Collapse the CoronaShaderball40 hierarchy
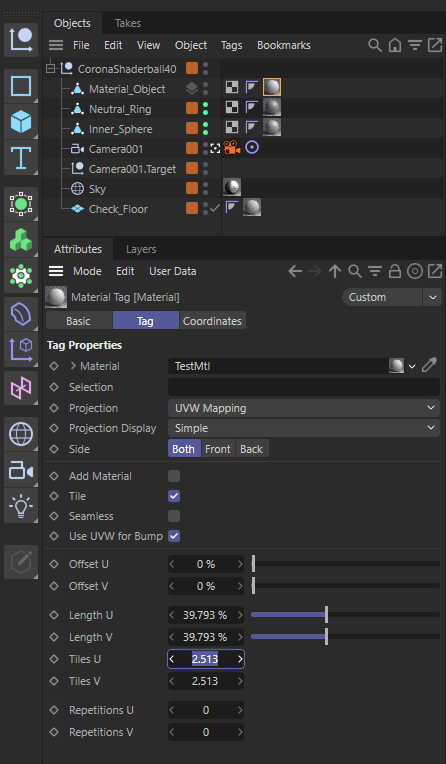Image resolution: width=446 pixels, height=764 pixels. (51, 69)
